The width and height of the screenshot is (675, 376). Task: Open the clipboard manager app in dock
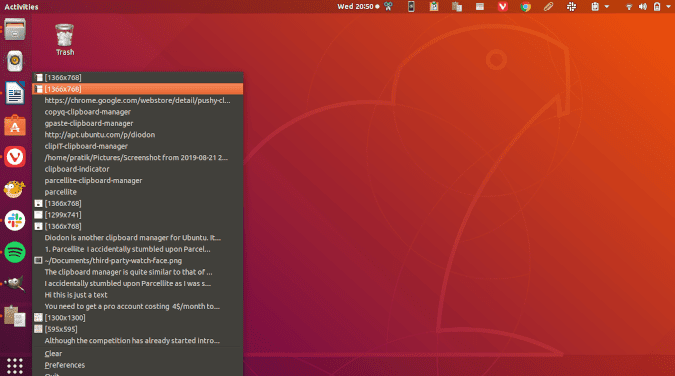(15, 316)
